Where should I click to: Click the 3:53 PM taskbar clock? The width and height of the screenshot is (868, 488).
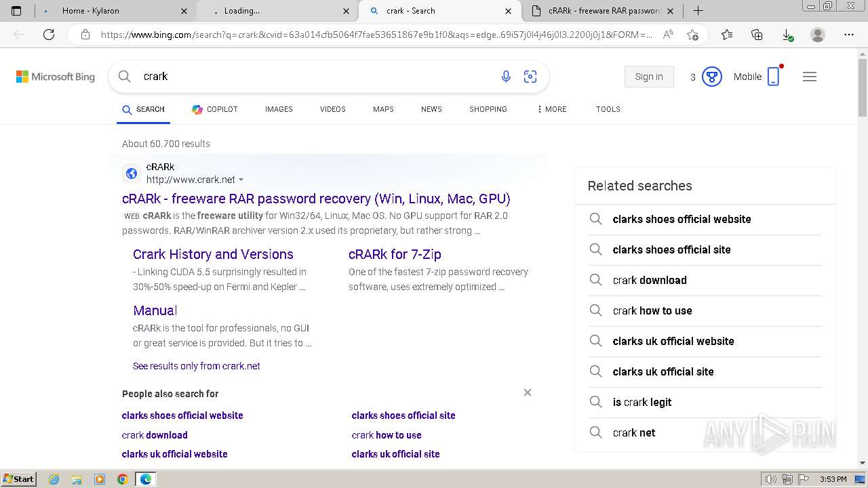(833, 479)
